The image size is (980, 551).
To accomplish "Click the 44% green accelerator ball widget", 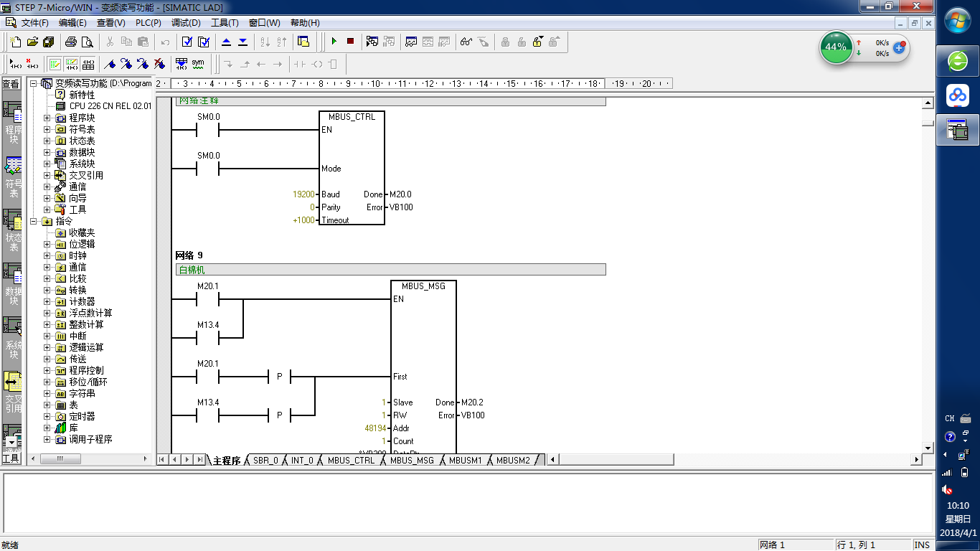I will pyautogui.click(x=836, y=47).
